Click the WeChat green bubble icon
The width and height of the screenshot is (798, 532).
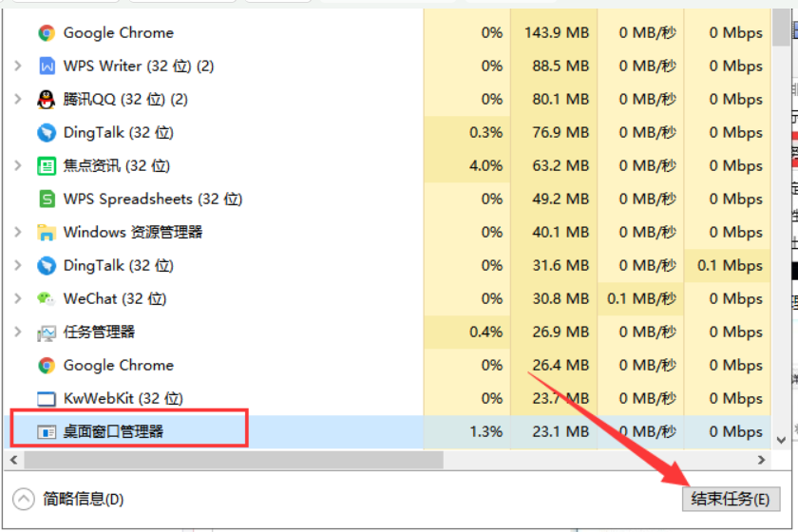pyautogui.click(x=47, y=299)
